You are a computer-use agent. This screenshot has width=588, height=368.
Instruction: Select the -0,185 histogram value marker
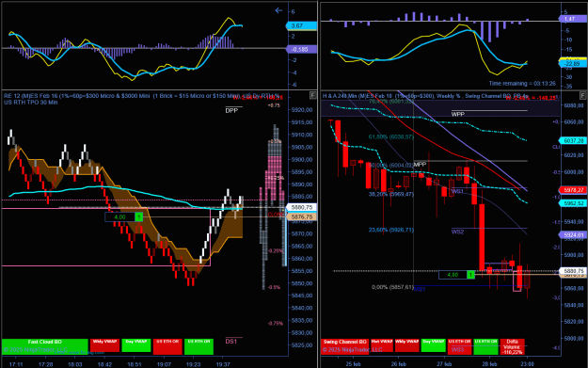pyautogui.click(x=301, y=49)
